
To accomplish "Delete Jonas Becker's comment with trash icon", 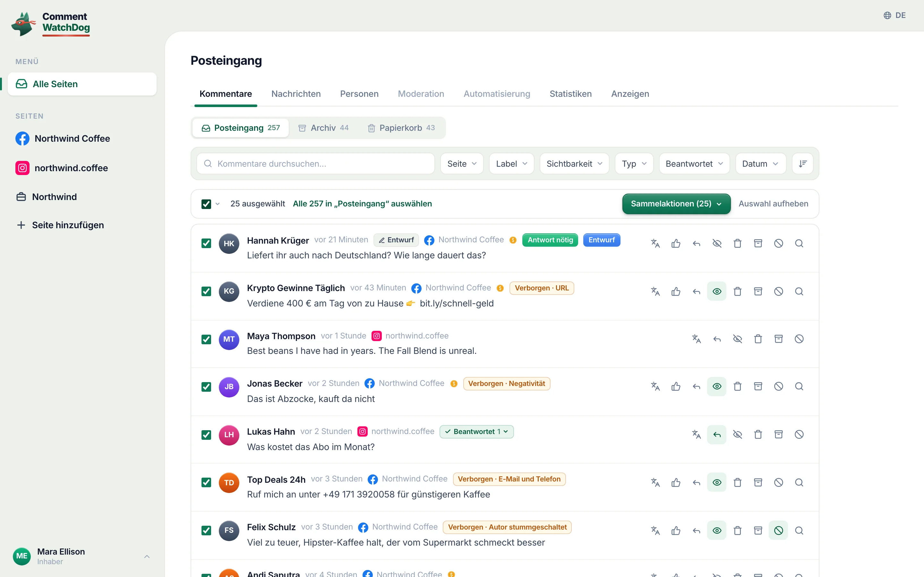I will (738, 387).
